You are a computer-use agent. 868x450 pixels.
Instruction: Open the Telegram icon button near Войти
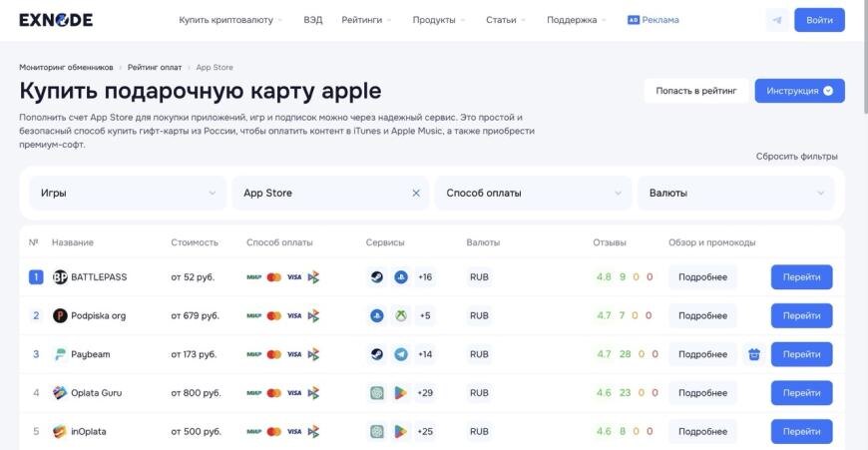point(777,20)
